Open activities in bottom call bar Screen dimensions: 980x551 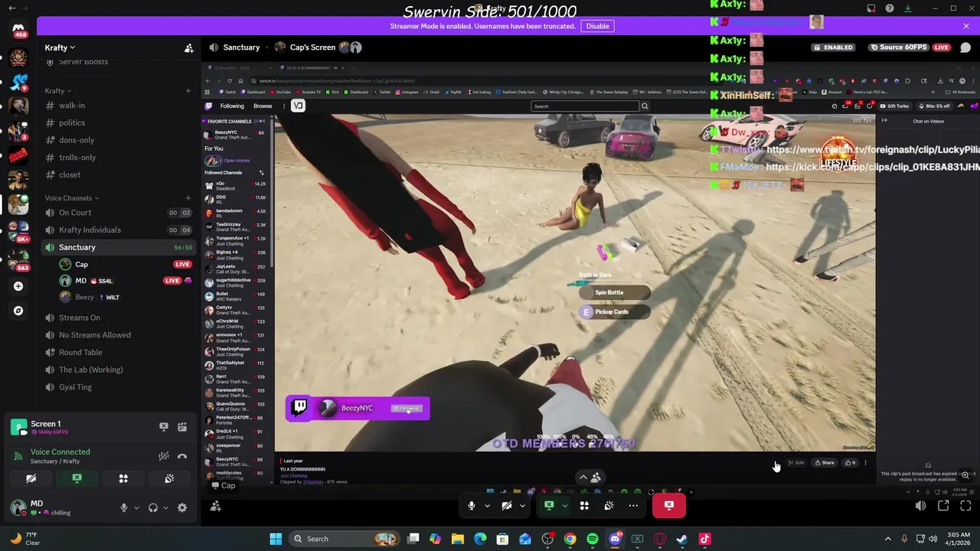click(584, 506)
